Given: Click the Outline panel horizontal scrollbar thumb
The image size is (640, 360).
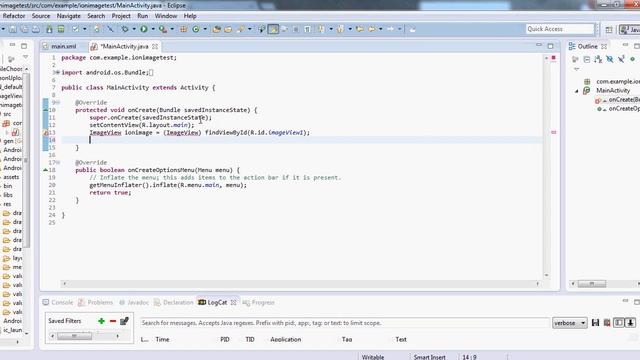Looking at the screenshot, I should pos(592,284).
